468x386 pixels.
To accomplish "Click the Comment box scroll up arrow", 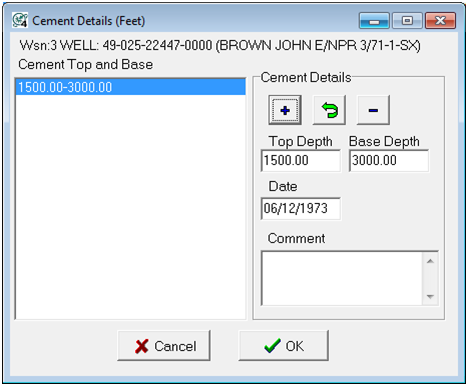I will click(430, 261).
